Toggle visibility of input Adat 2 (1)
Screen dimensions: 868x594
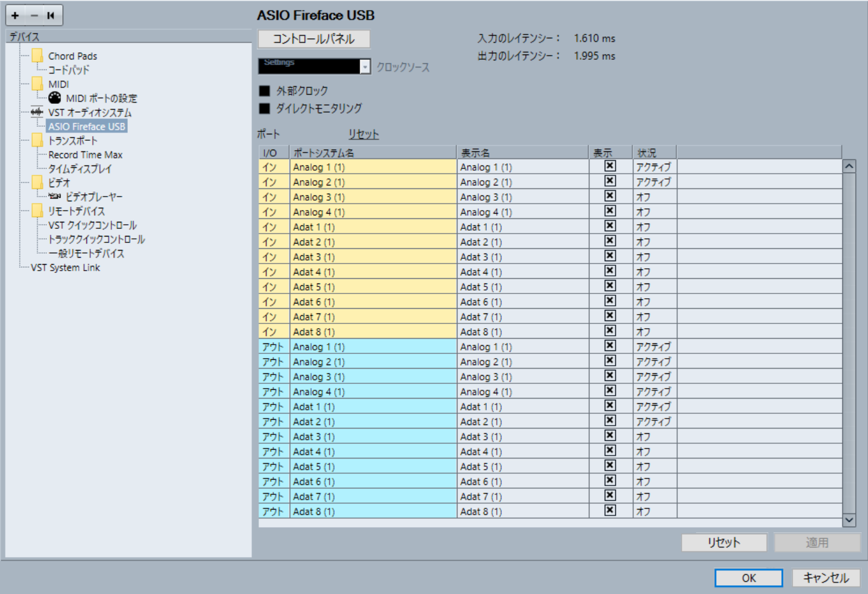coord(610,241)
